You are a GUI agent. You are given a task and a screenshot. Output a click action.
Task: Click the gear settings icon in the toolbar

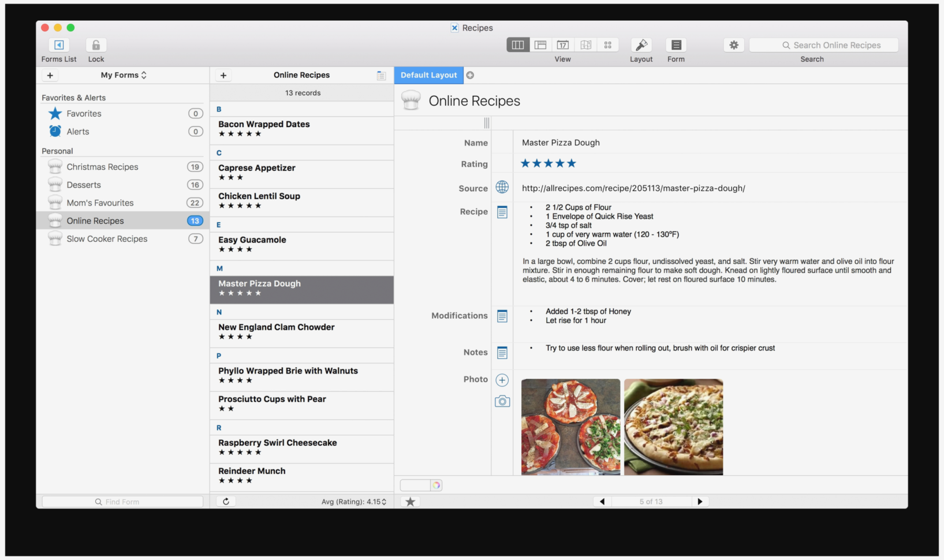pos(734,44)
